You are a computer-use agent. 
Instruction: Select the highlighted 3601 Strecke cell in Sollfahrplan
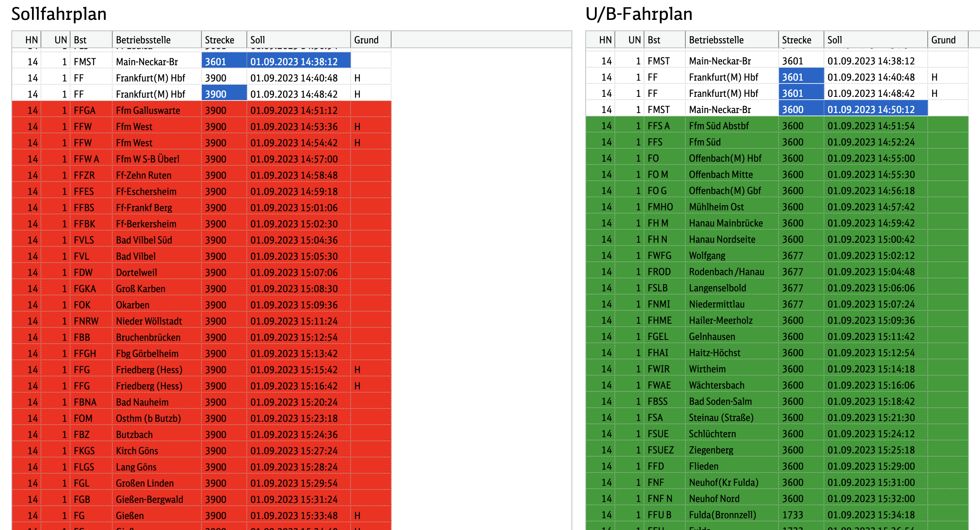(x=224, y=62)
